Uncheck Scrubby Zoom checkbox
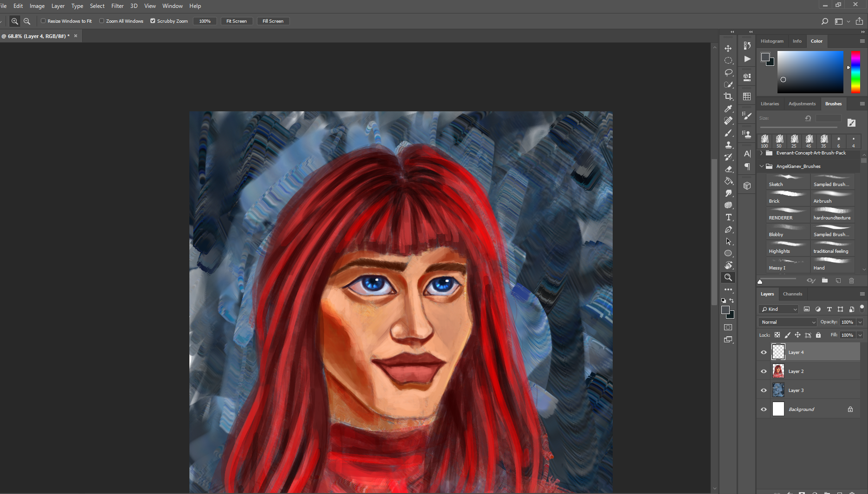This screenshot has width=868, height=494. [x=153, y=21]
